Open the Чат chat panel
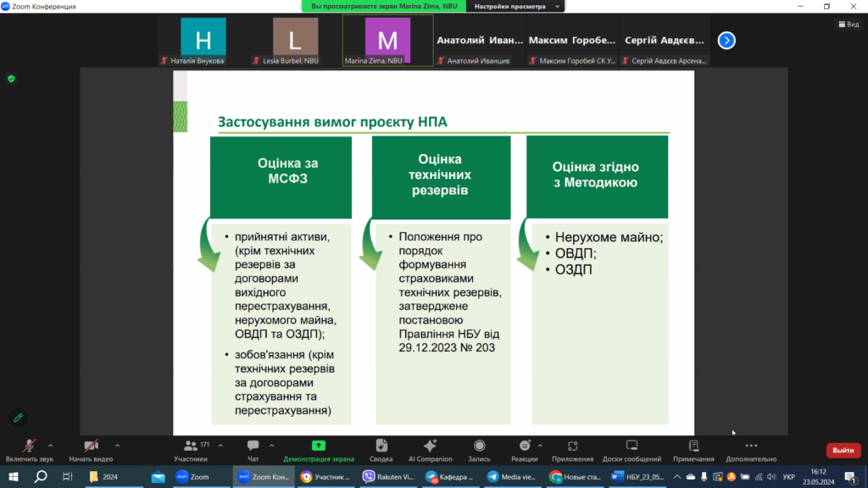This screenshot has height=488, width=868. click(x=253, y=451)
